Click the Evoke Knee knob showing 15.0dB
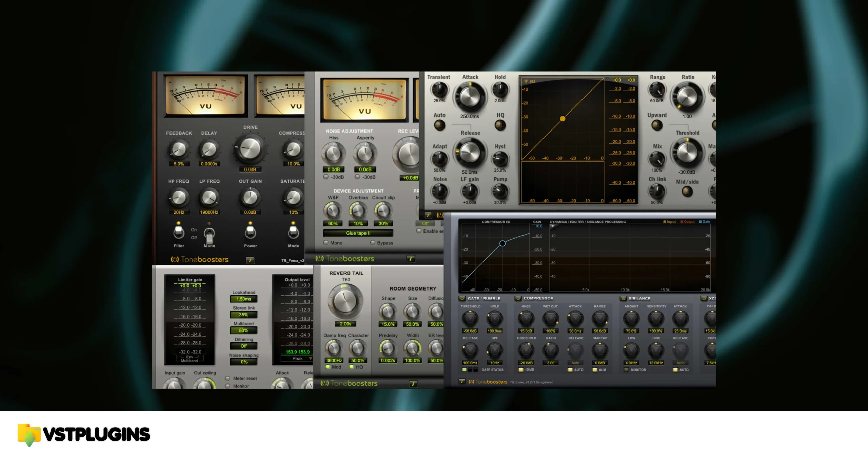 tap(526, 319)
